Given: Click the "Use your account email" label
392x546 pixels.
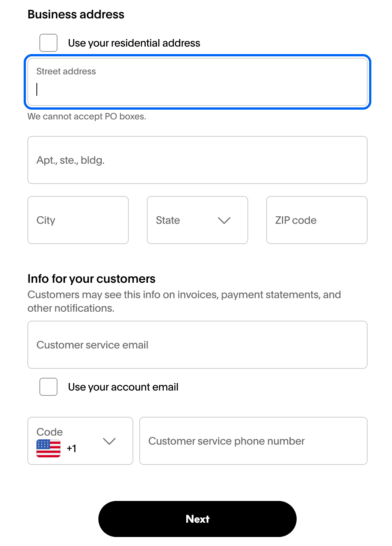Looking at the screenshot, I should [123, 387].
